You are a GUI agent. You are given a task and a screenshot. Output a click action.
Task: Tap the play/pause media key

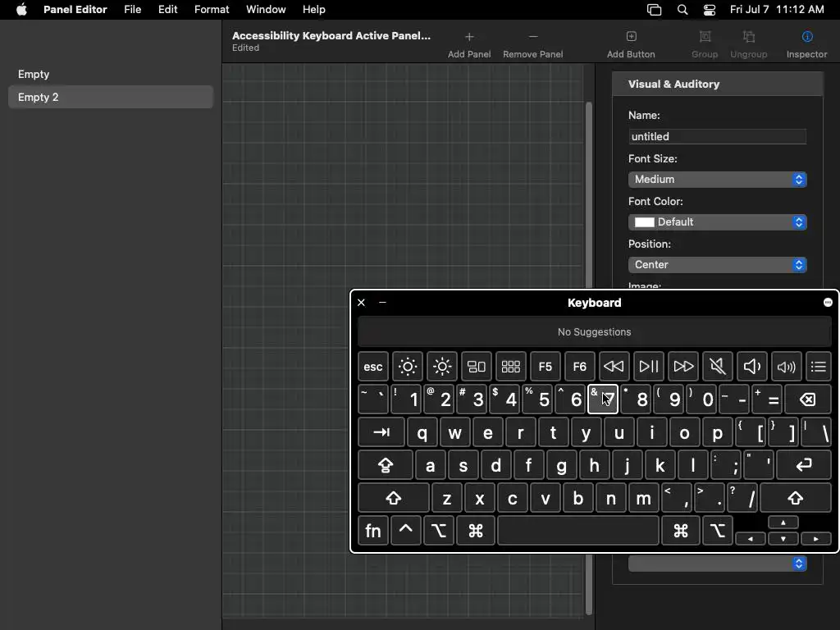pos(649,367)
